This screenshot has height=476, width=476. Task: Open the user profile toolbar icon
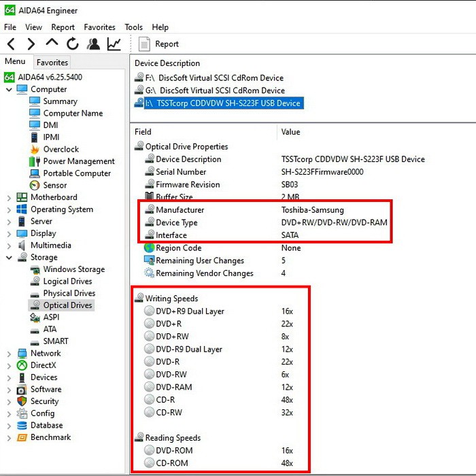93,44
